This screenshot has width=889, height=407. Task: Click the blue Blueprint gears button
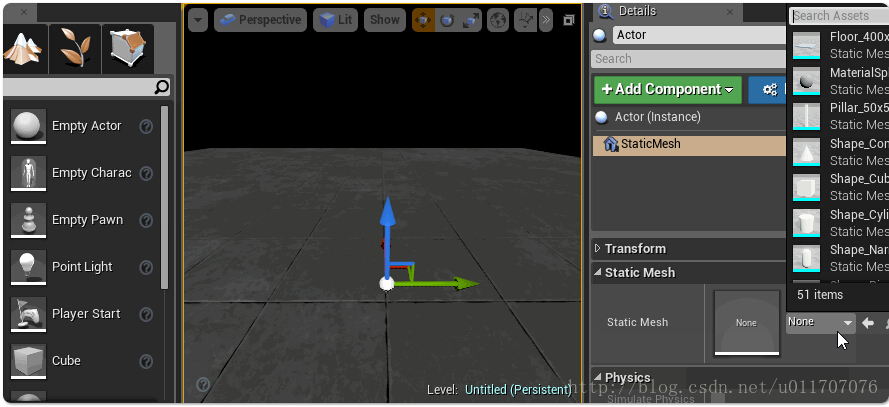(769, 90)
